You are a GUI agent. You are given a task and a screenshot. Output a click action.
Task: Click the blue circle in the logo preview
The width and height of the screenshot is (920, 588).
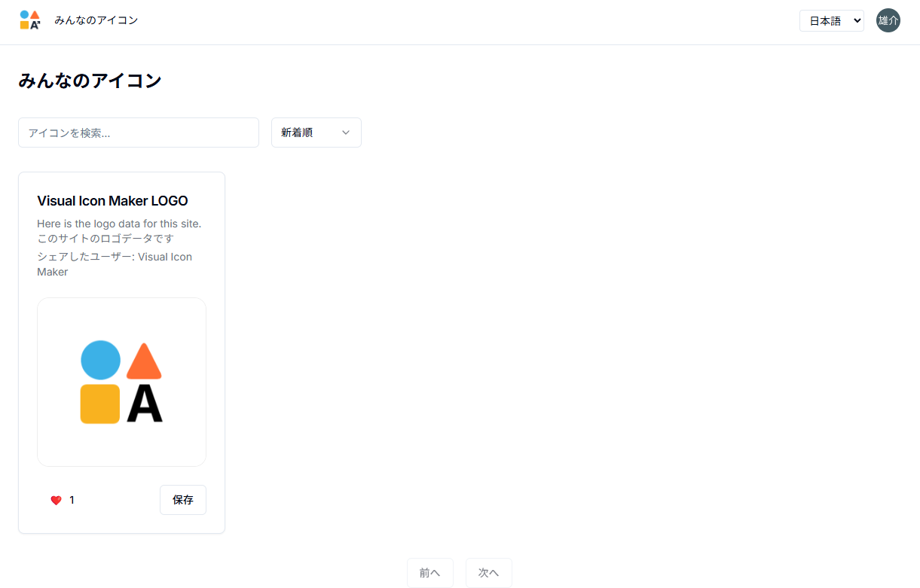pyautogui.click(x=100, y=360)
